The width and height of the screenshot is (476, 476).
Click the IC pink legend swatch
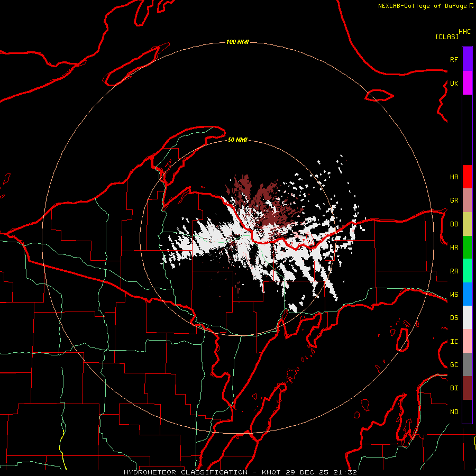tap(467, 341)
